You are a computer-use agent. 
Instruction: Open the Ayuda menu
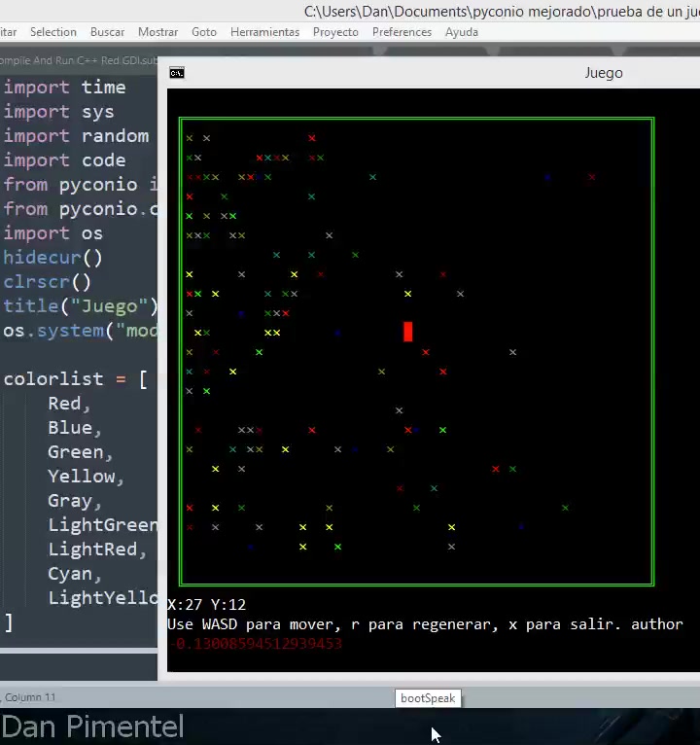[x=462, y=32]
